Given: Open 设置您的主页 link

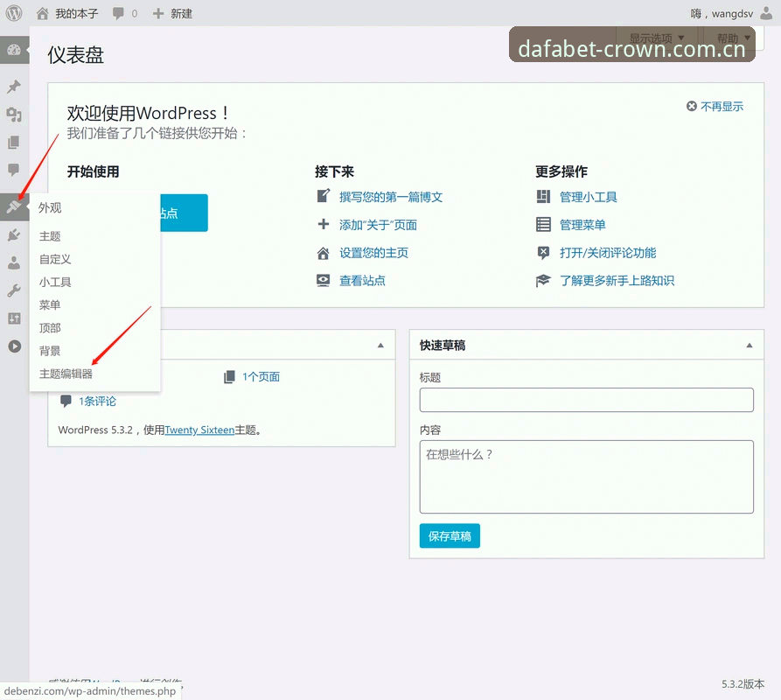Looking at the screenshot, I should click(x=373, y=253).
